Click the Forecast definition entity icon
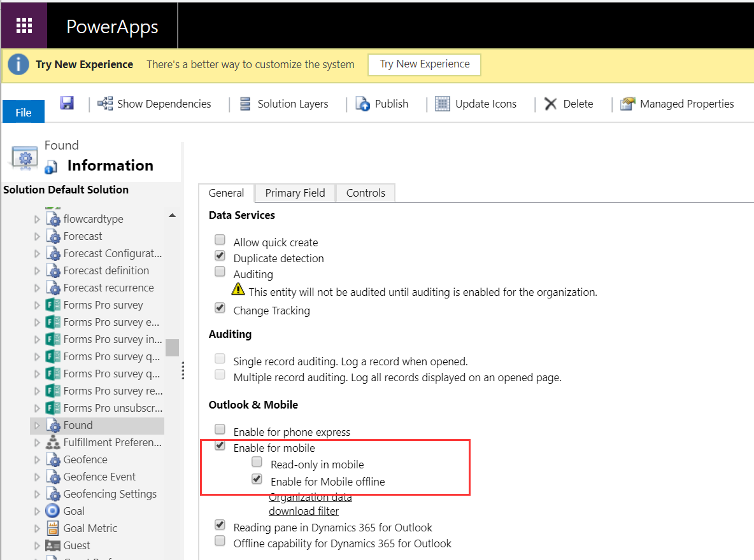Screen dimensions: 754x560 click(53, 270)
